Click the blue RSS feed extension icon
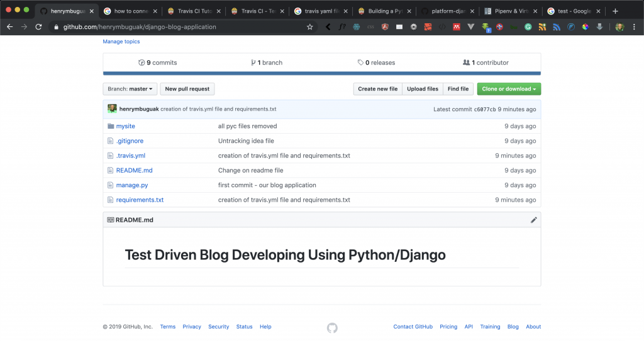644x341 pixels. point(557,26)
